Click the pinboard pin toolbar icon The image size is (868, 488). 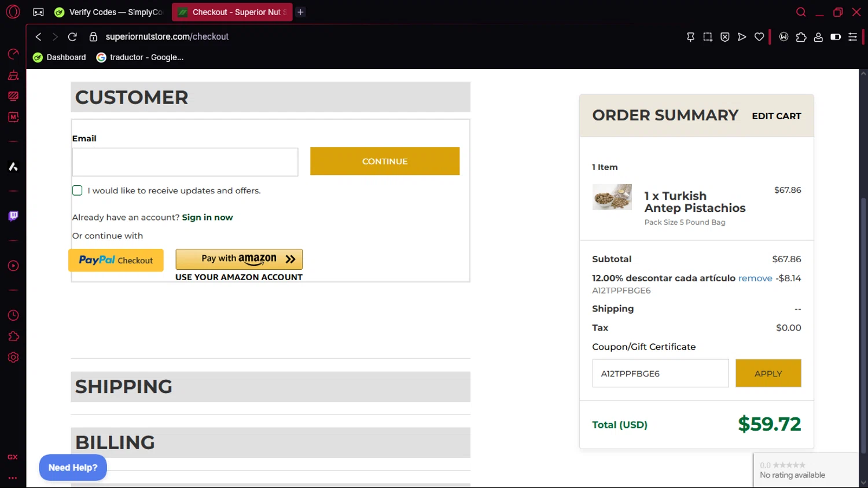click(x=690, y=36)
